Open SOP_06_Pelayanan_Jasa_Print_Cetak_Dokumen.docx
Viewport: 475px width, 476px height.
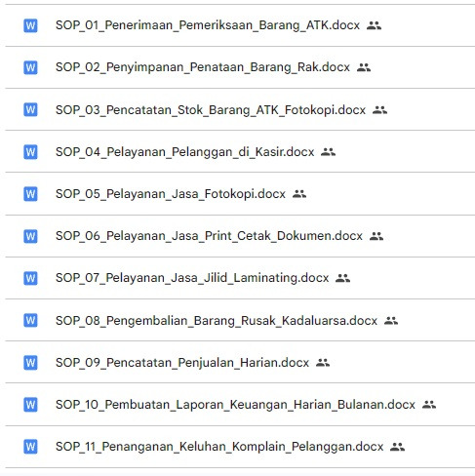pyautogui.click(x=209, y=236)
